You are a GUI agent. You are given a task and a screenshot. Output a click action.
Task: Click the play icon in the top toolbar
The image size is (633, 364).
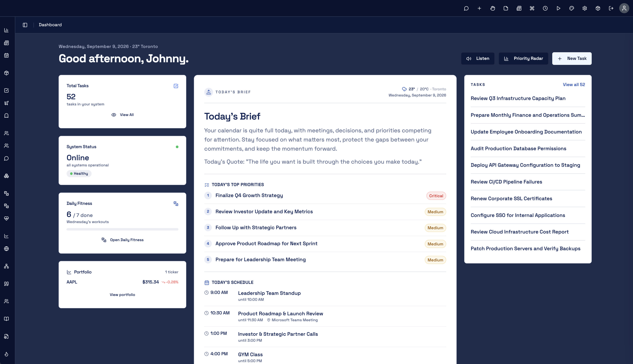(558, 8)
